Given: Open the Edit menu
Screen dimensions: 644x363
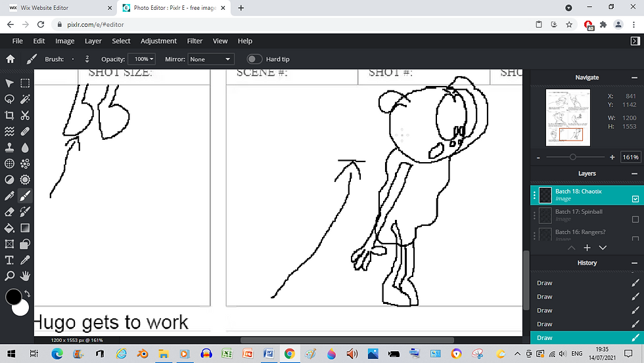Looking at the screenshot, I should point(39,41).
